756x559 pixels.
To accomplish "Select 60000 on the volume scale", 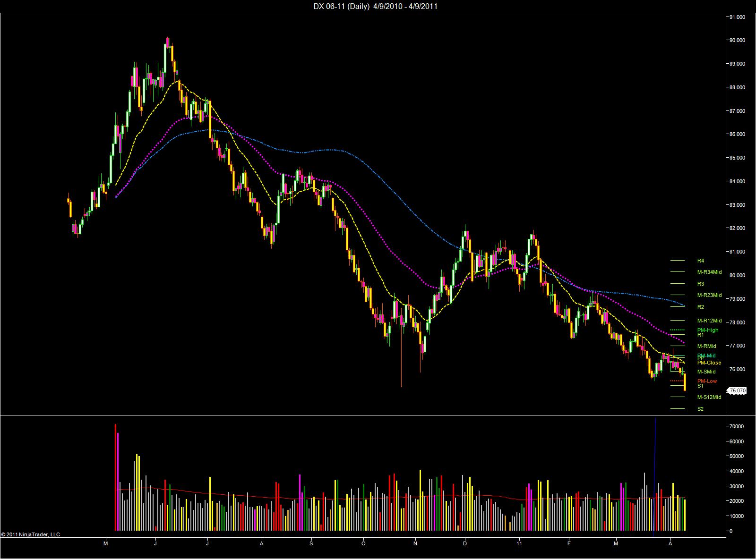I will point(737,441).
